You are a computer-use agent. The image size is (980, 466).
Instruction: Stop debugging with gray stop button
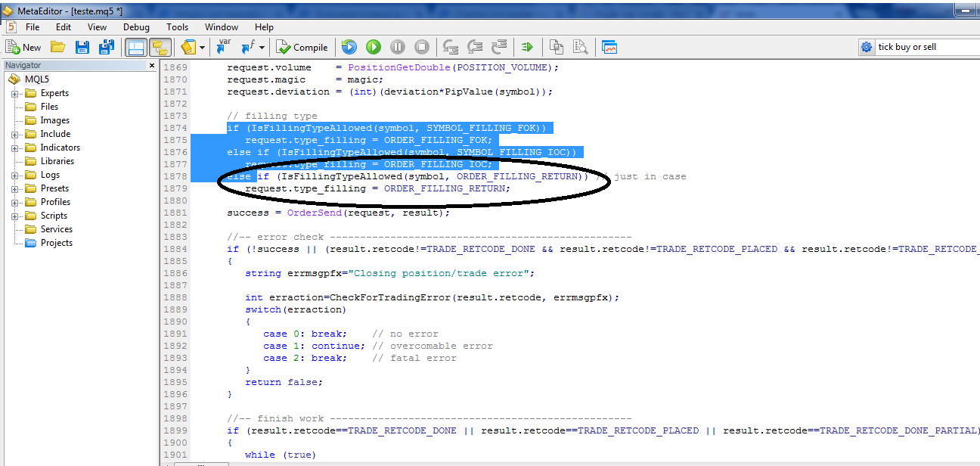click(422, 47)
